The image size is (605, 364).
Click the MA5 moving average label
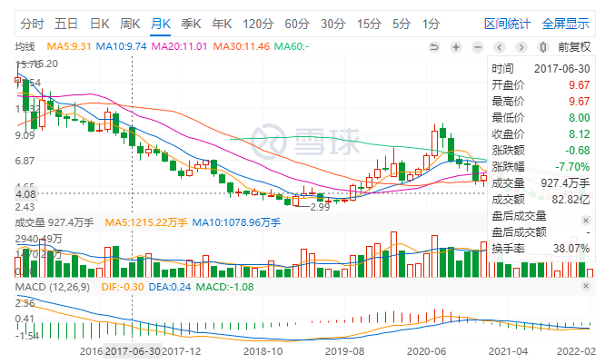[69, 46]
